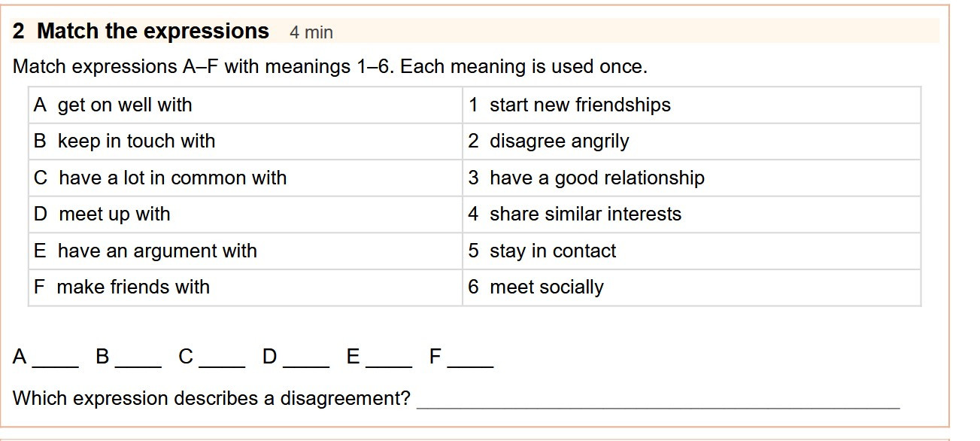Select the 'have a lot in common with' cell
The width and height of the screenshot is (980, 441).
tap(245, 178)
